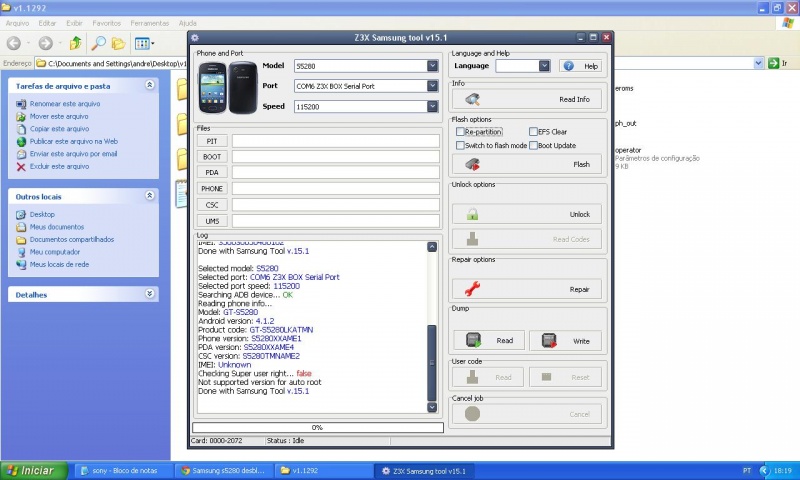Click the 0% progress bar

click(x=318, y=427)
